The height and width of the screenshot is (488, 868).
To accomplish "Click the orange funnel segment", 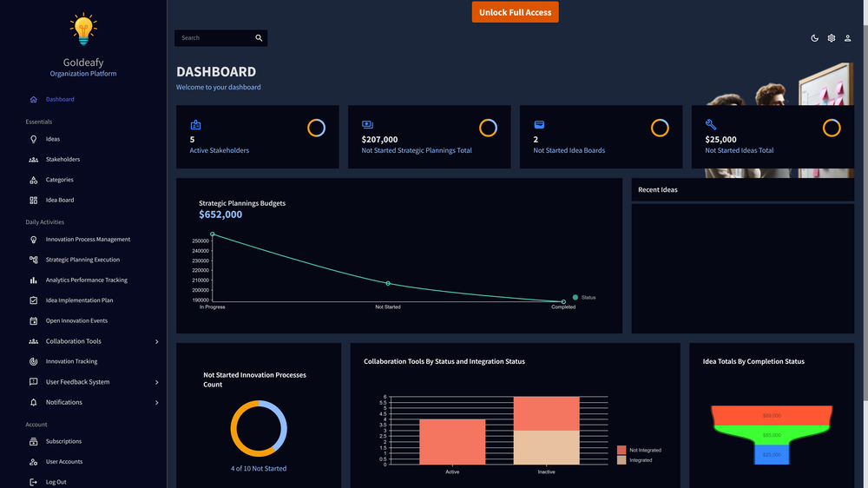I will (772, 415).
